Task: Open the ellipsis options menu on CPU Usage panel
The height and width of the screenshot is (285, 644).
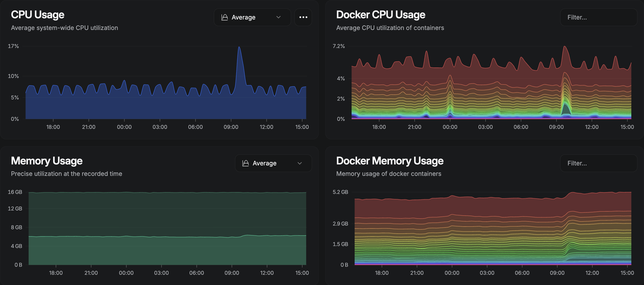Action: (x=303, y=17)
